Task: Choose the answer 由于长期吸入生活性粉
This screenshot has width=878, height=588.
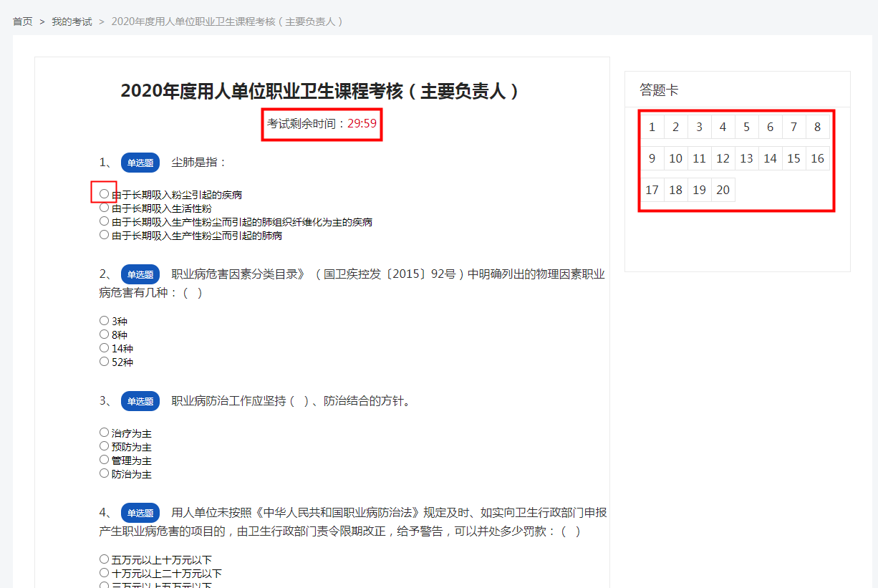Action: tap(105, 208)
